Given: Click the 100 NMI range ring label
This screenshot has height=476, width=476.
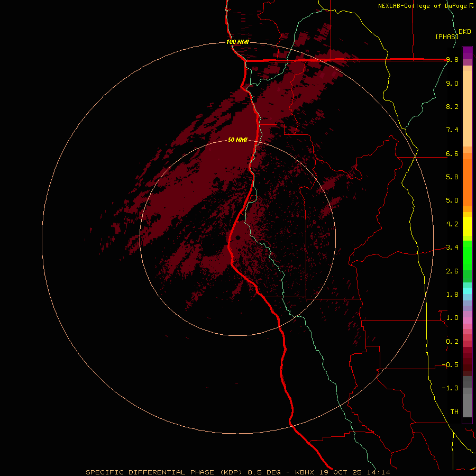Looking at the screenshot, I should point(237,42).
